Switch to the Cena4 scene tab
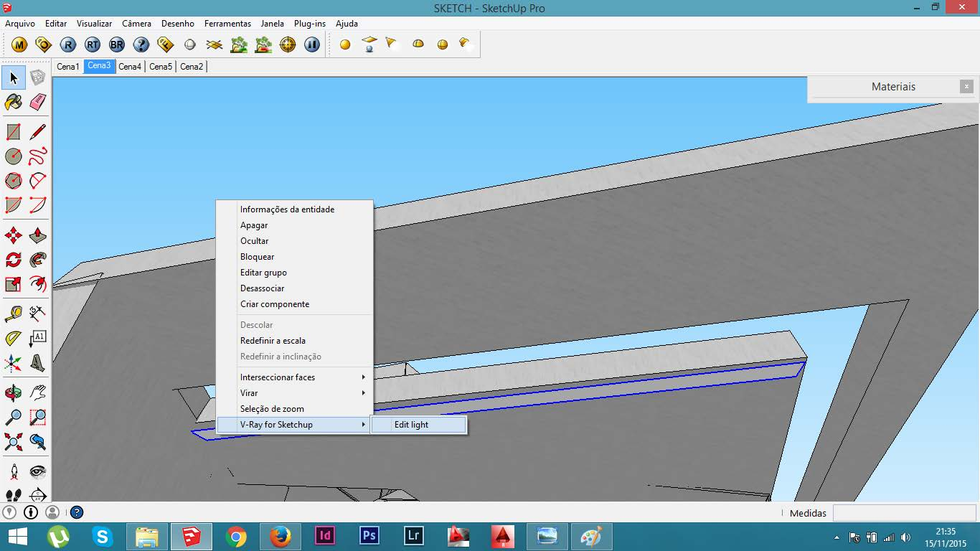The height and width of the screenshot is (551, 980). coord(130,67)
